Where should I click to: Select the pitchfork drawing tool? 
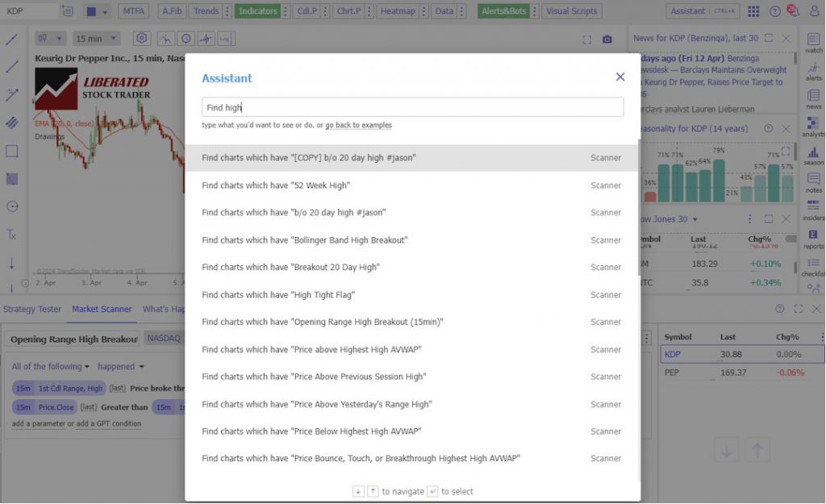click(11, 123)
